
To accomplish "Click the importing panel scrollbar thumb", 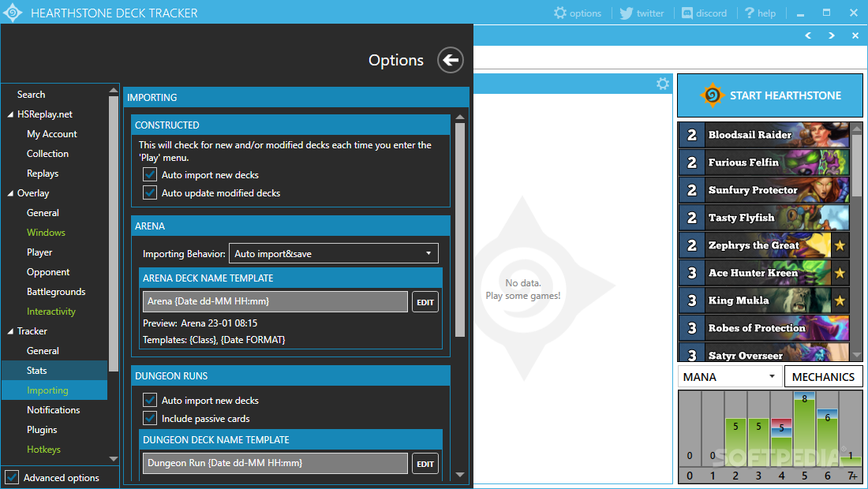I will click(460, 230).
